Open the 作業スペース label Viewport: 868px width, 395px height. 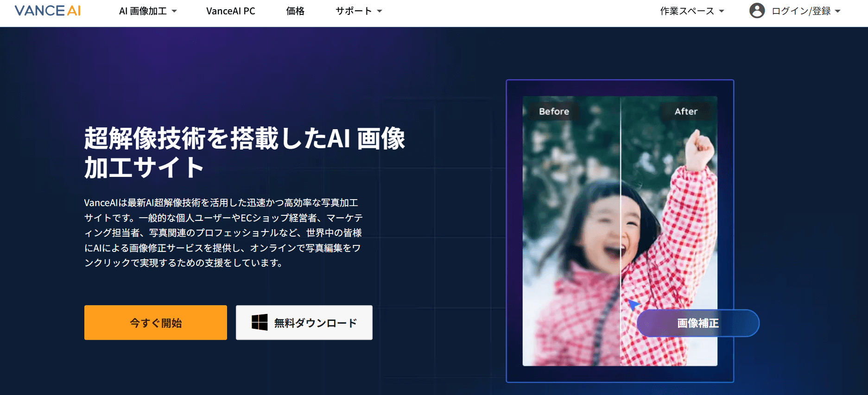click(687, 11)
